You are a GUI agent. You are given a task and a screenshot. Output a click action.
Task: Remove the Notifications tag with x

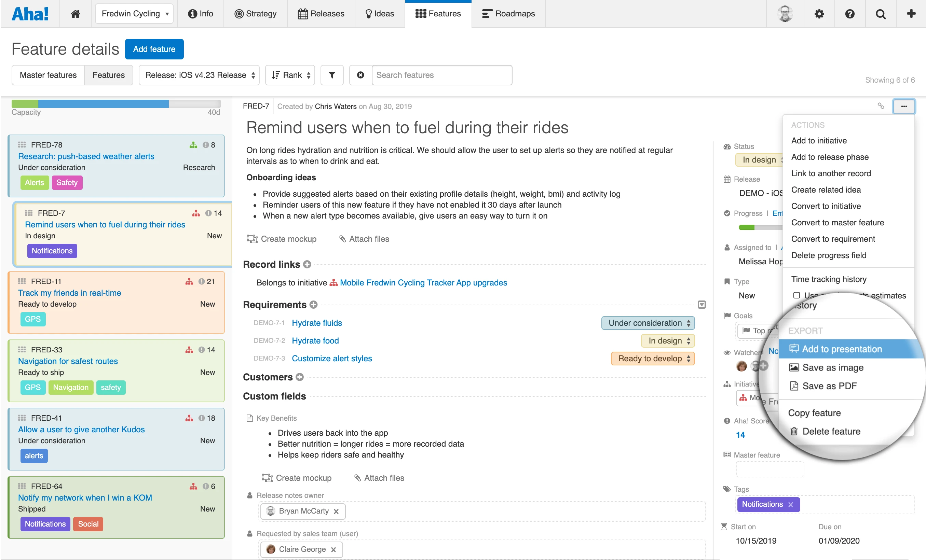pos(791,504)
